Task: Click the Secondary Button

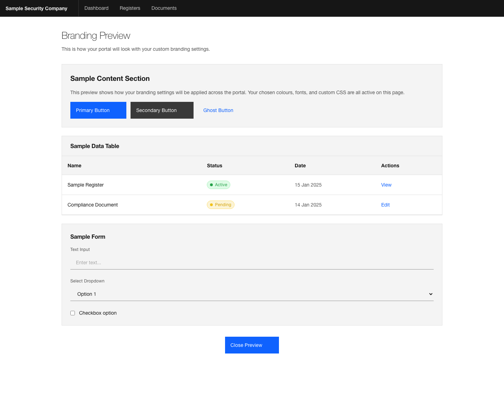Action: tap(162, 110)
